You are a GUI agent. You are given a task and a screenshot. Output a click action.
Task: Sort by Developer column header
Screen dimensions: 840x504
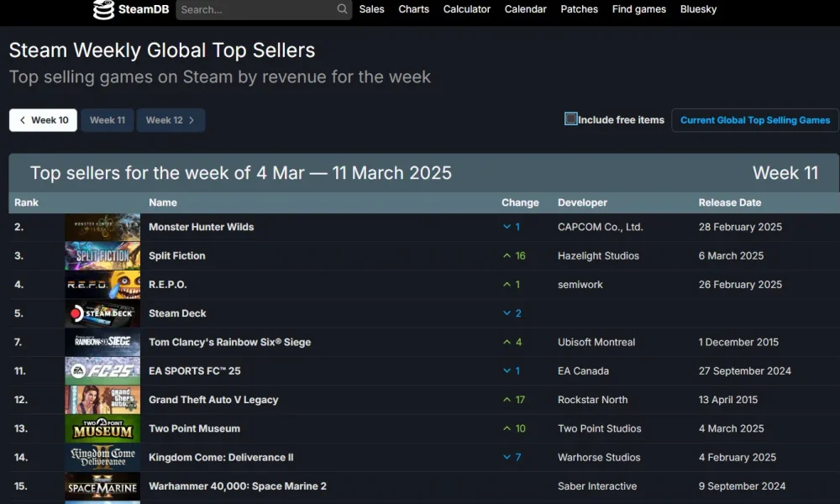click(x=582, y=202)
